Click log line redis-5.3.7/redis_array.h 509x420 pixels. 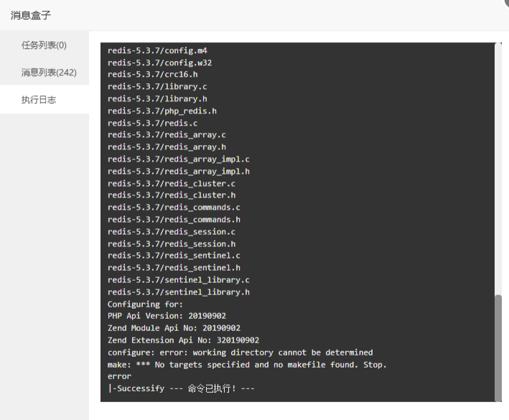(x=167, y=147)
